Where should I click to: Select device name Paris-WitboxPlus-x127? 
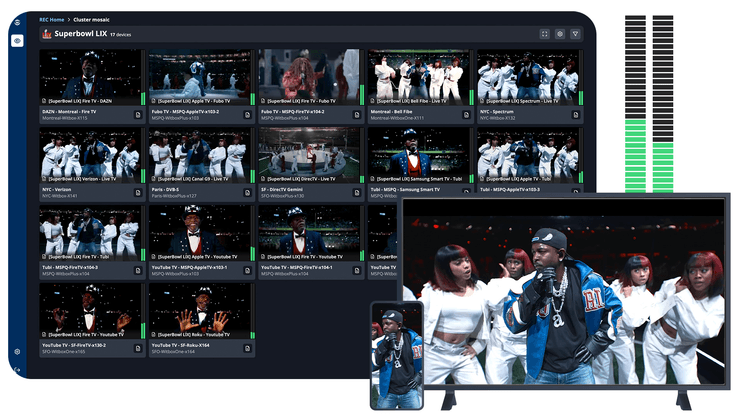point(174,196)
